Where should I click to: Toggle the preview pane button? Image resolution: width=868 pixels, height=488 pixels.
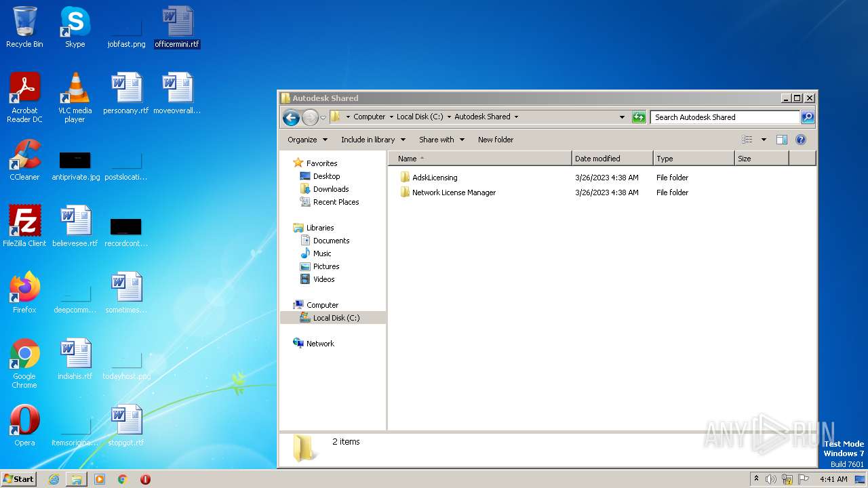click(x=782, y=140)
